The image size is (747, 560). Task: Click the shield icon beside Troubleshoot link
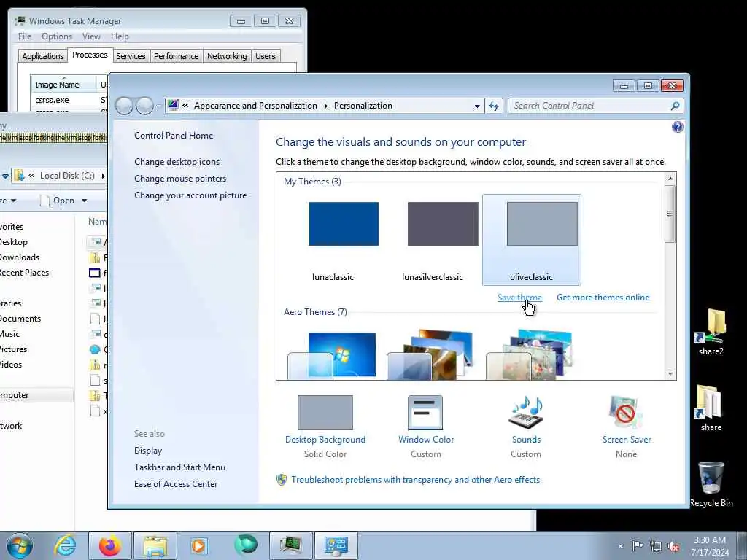coord(282,480)
